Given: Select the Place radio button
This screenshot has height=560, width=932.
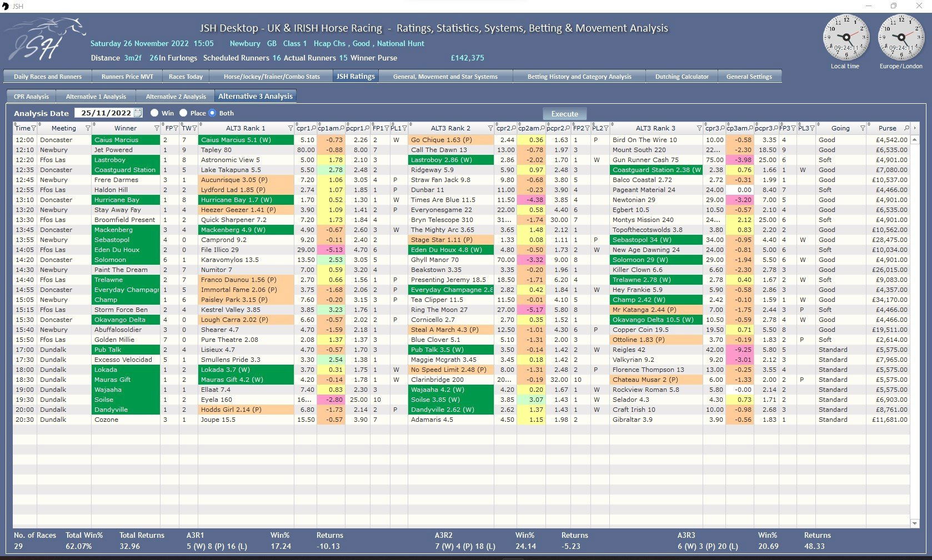Looking at the screenshot, I should (183, 113).
